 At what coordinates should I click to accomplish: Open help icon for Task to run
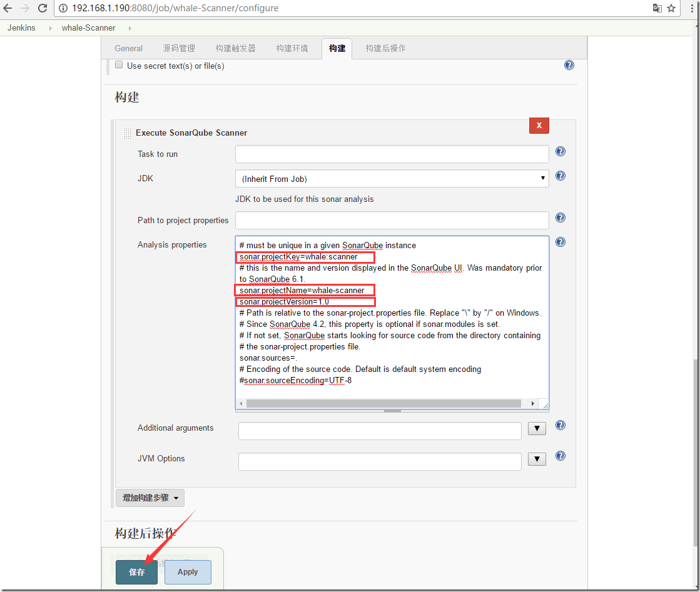pos(561,151)
